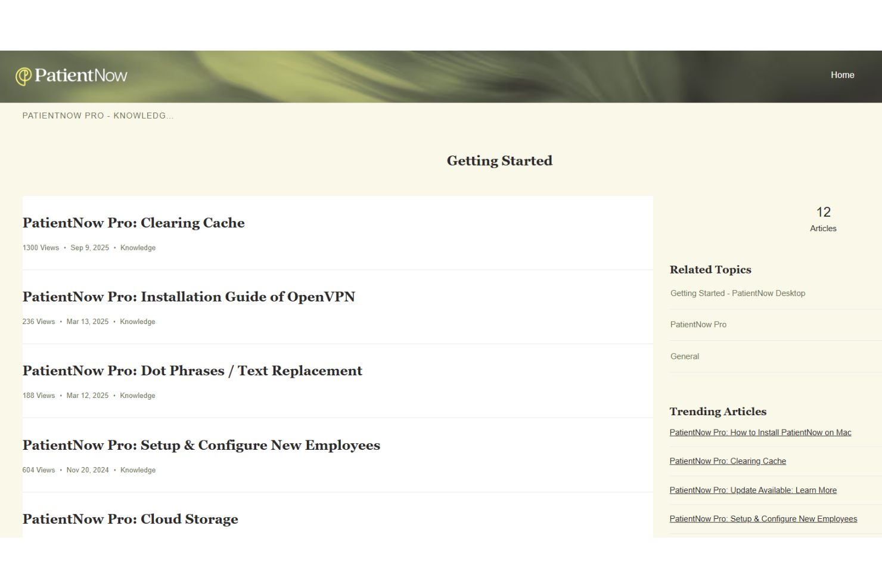
Task: Click the '188 Views' text
Action: click(x=39, y=396)
